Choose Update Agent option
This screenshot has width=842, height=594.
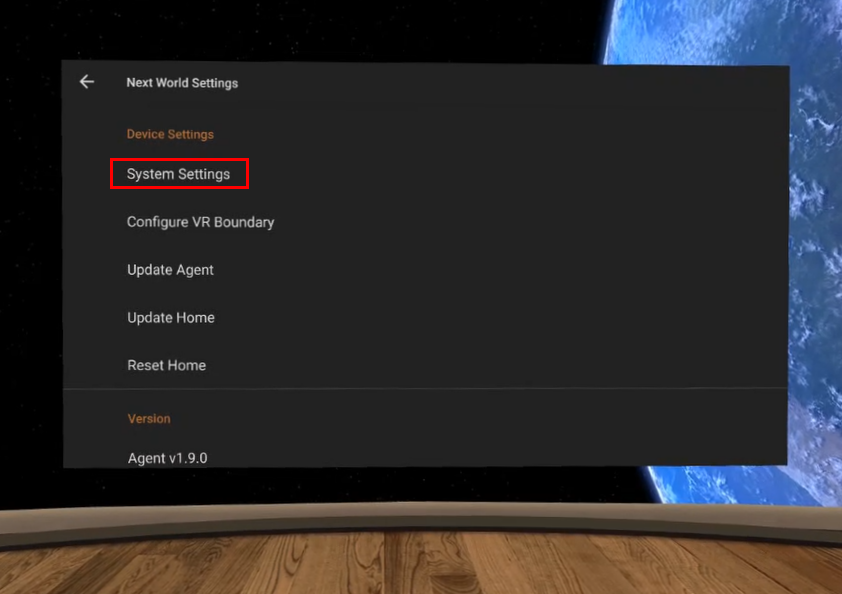(170, 270)
